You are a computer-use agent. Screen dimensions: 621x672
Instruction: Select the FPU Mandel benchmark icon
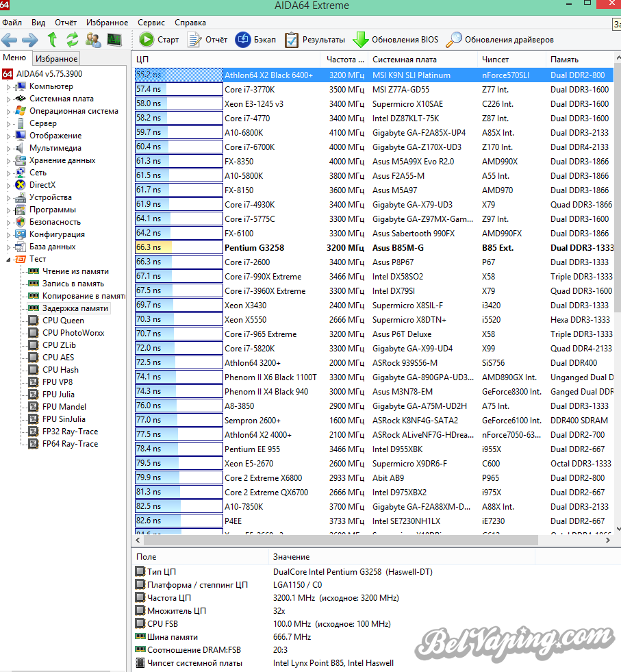tap(33, 407)
